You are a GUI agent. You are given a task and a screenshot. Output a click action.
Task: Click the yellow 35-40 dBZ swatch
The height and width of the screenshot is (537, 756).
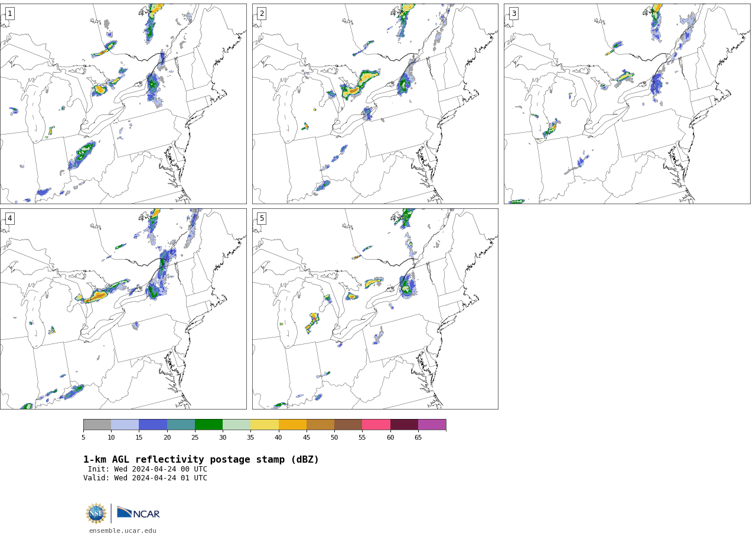click(x=265, y=425)
